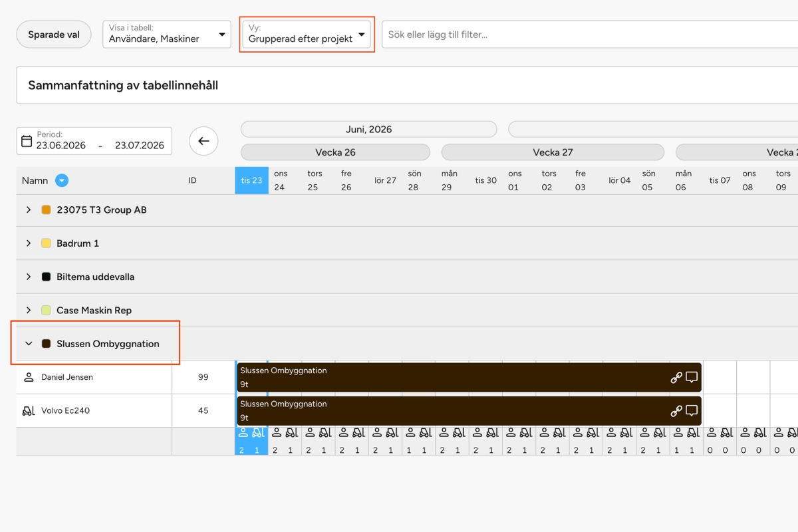Select the Vecka 27 week header
This screenshot has width=798, height=532.
(553, 152)
